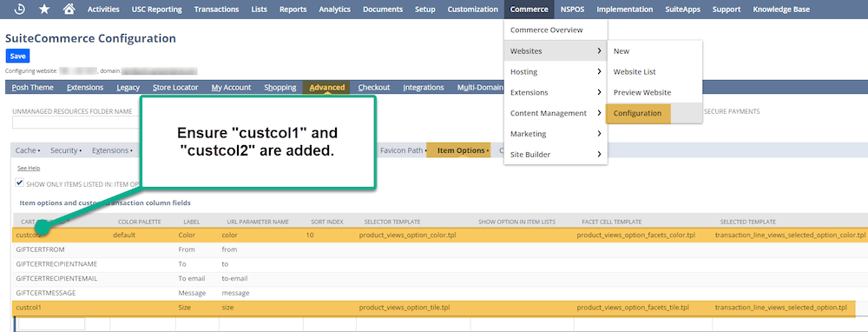Expand the Content Management submenu arrow
Viewport: 868px width, 332px height.
(599, 113)
